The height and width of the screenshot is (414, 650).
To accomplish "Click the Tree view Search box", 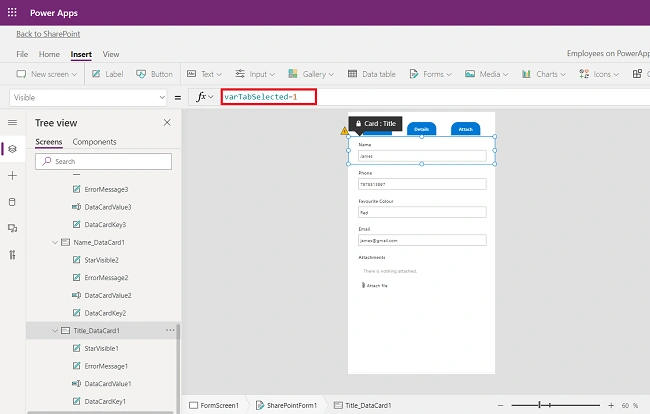I will [x=103, y=162].
